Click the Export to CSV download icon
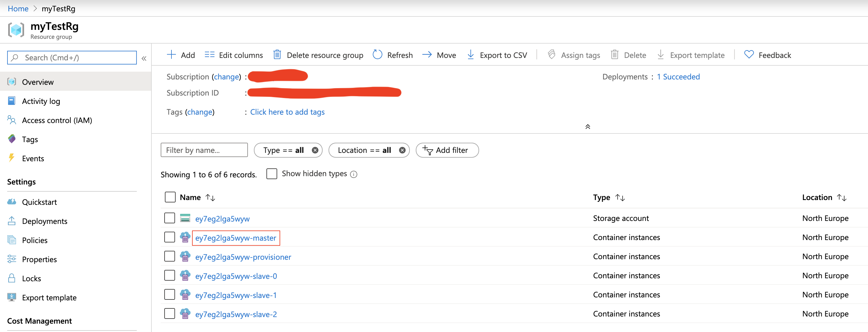 [470, 55]
